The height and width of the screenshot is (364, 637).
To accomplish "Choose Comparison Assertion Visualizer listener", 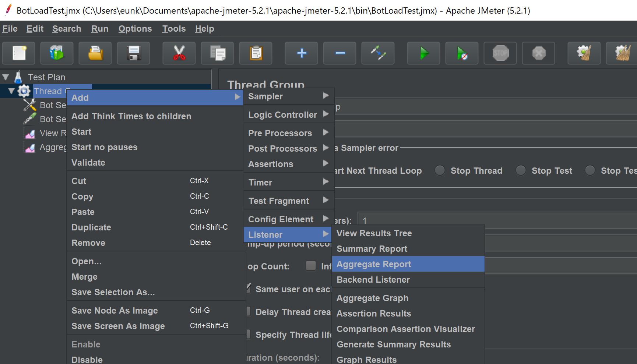I will [x=408, y=329].
